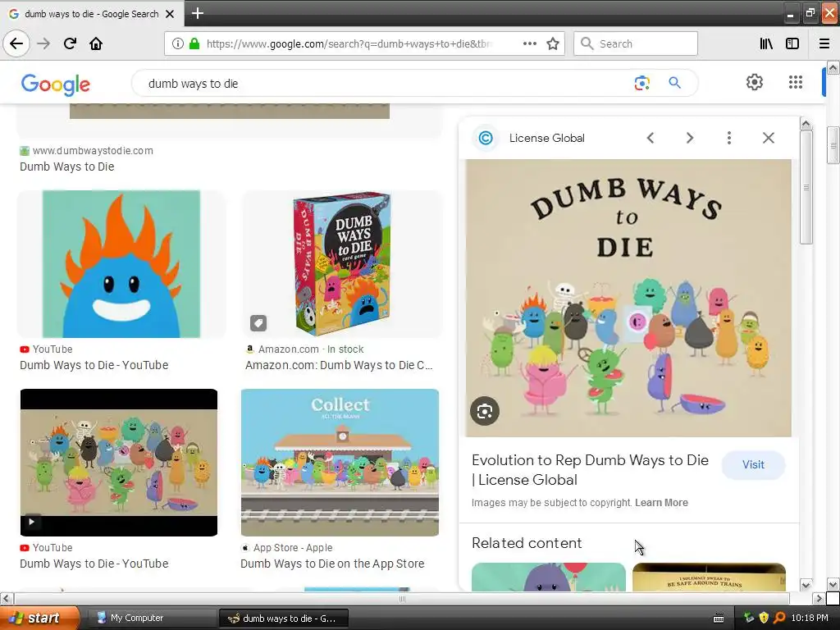
Task: Click the Firefox address bar URL
Action: click(x=348, y=44)
